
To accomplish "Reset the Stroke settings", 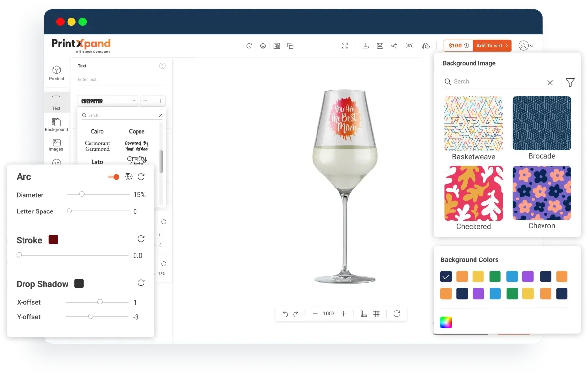I will tap(141, 239).
